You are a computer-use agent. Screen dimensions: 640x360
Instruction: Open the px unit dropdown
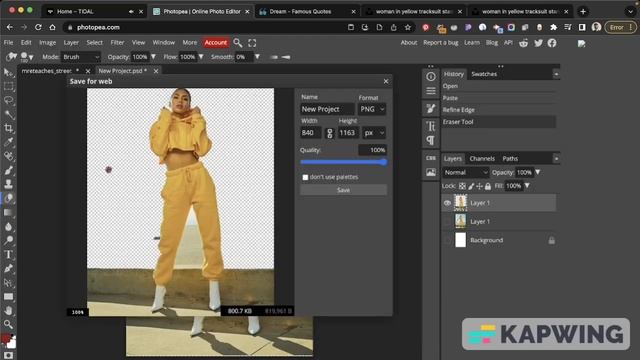click(374, 133)
